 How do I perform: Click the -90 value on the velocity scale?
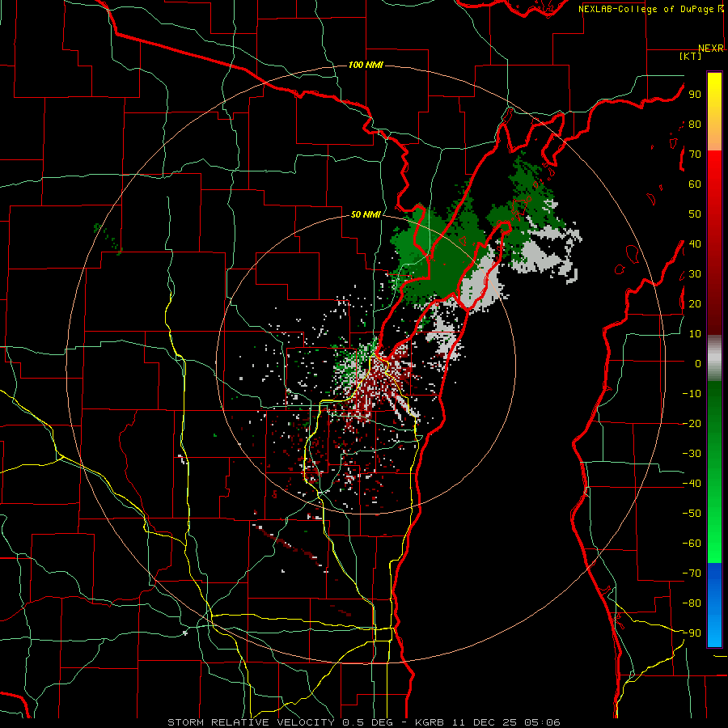coord(692,633)
